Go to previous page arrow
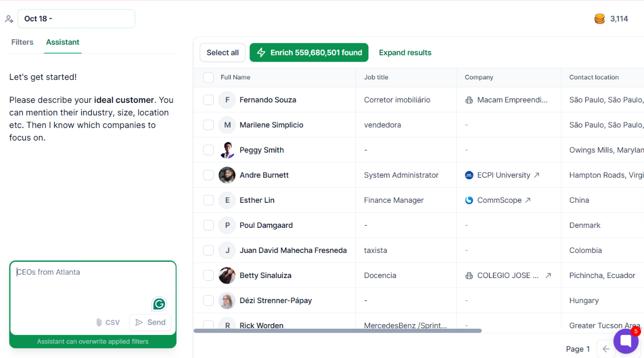Viewport: 644px width, 358px height. click(x=606, y=349)
